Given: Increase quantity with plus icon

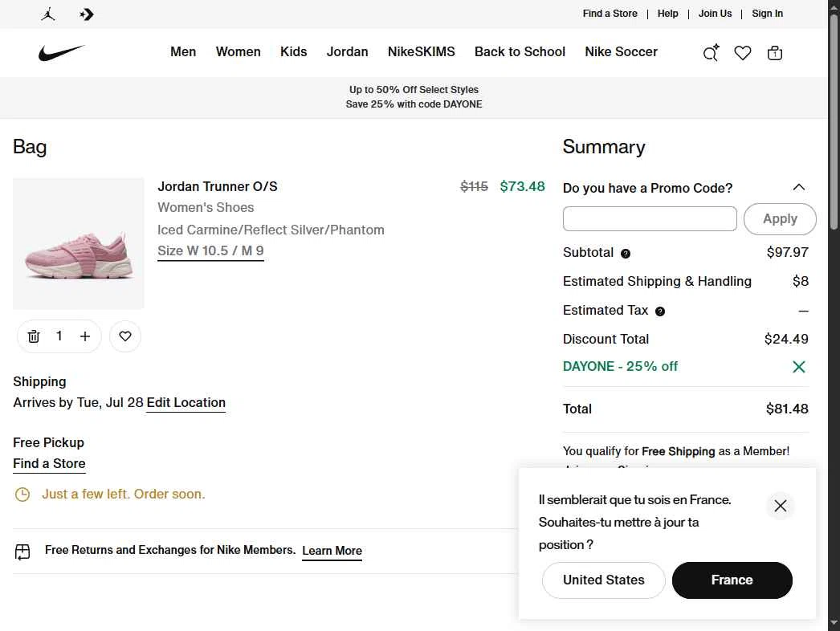Looking at the screenshot, I should click(84, 336).
